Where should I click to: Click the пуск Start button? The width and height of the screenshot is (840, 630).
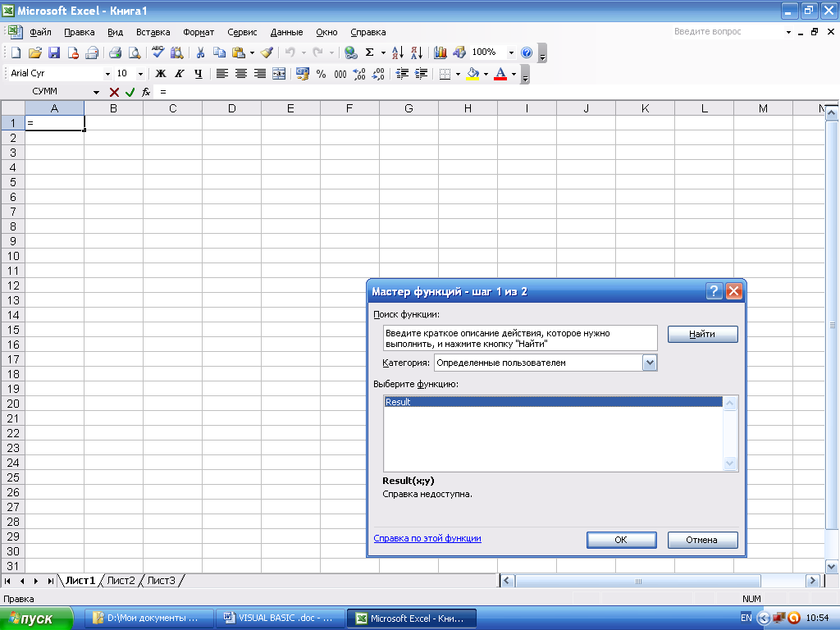pos(36,619)
